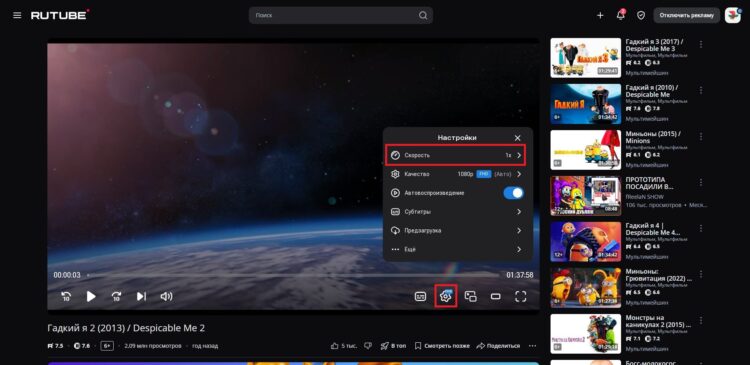750x365 pixels.
Task: Click Смотреть позже bookmark
Action: [442, 345]
